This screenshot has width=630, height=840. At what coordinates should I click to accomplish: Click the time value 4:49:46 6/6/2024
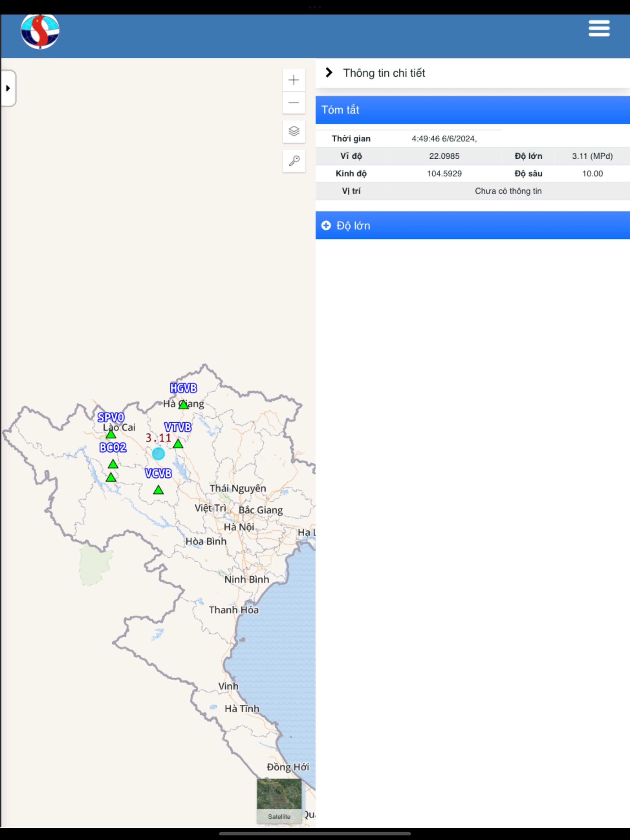pyautogui.click(x=444, y=139)
